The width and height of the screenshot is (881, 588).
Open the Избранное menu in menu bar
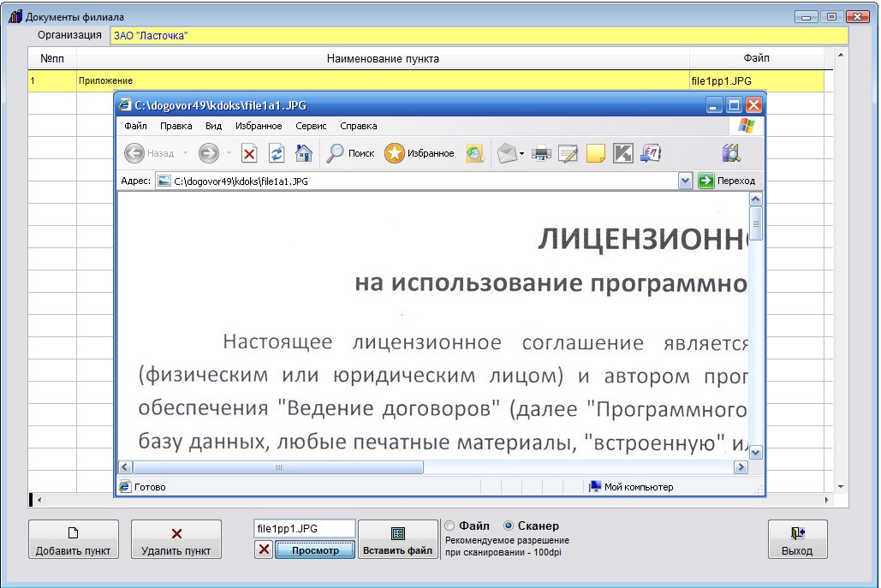coord(259,126)
